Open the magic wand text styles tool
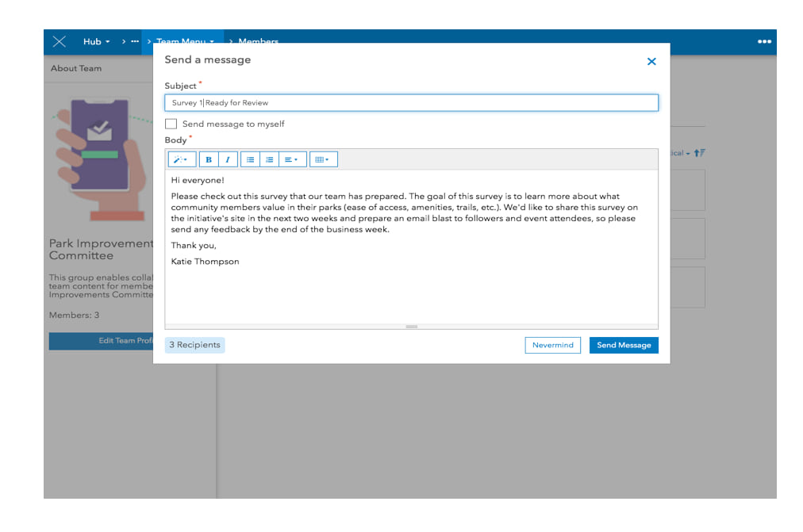 [x=181, y=159]
